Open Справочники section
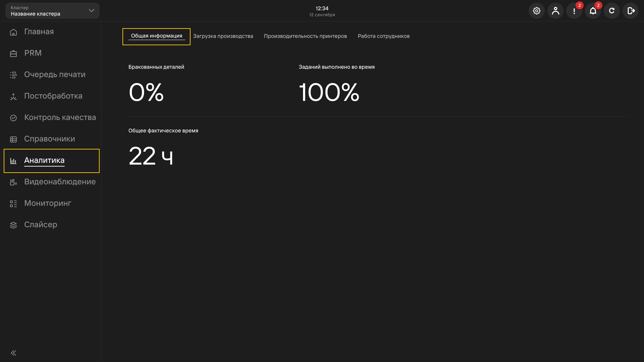This screenshot has width=644, height=362. point(49,139)
